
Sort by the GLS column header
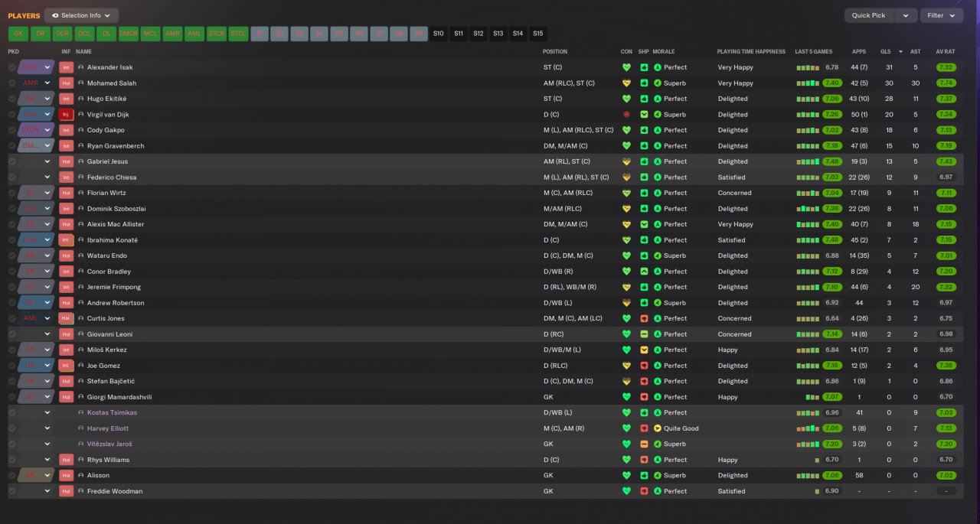[x=886, y=52]
